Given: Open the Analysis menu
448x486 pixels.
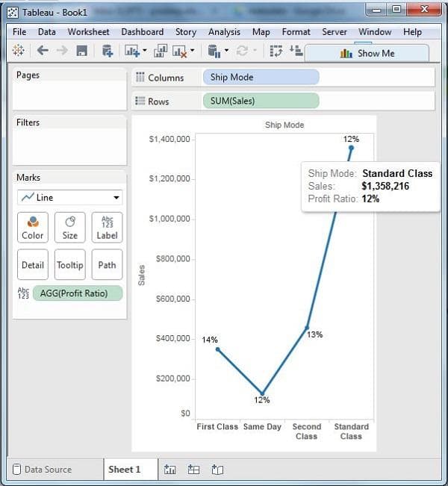Looking at the screenshot, I should pyautogui.click(x=224, y=32).
